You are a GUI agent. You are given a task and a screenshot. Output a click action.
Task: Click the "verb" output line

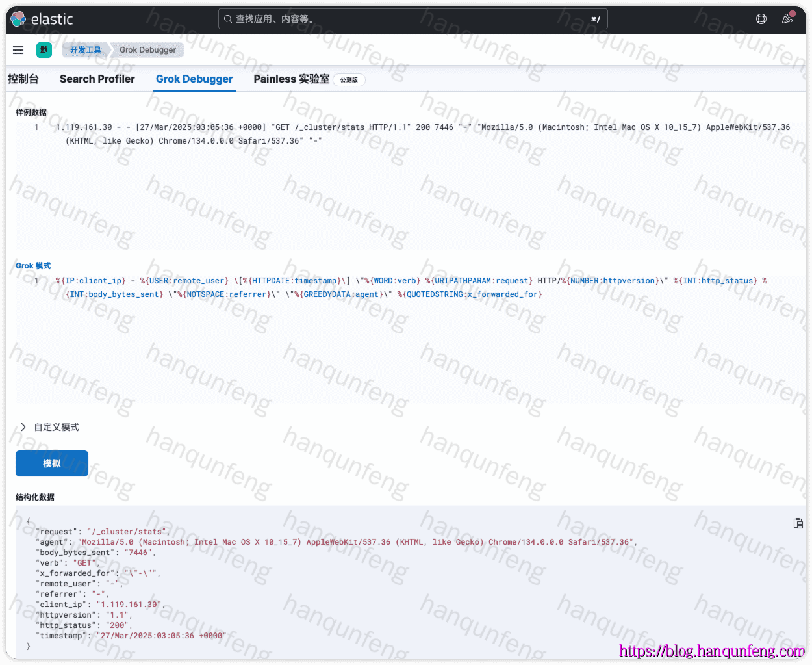[67, 563]
